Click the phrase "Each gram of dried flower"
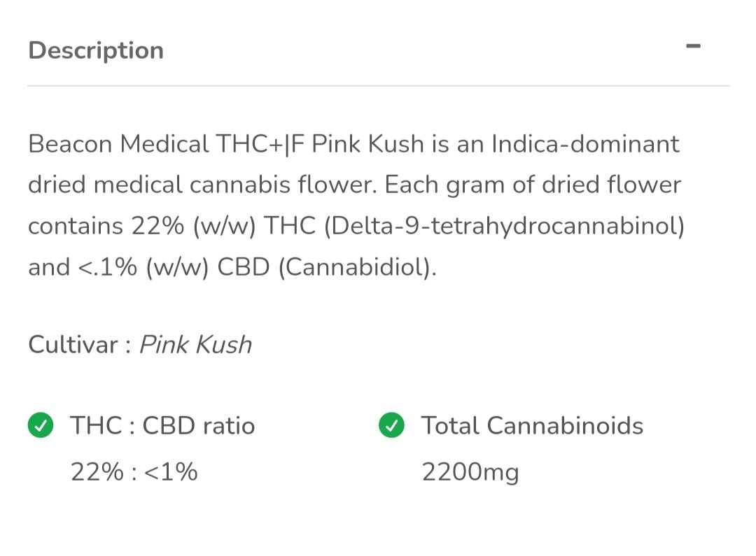 click(533, 185)
